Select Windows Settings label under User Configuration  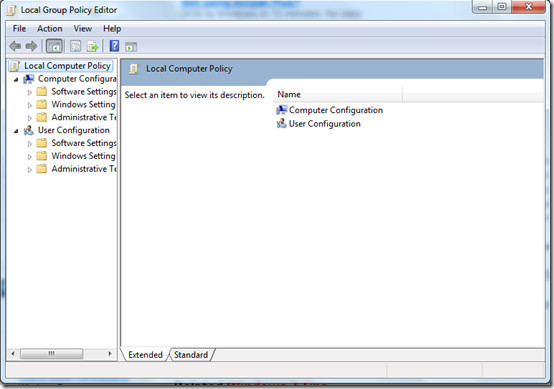(x=83, y=156)
